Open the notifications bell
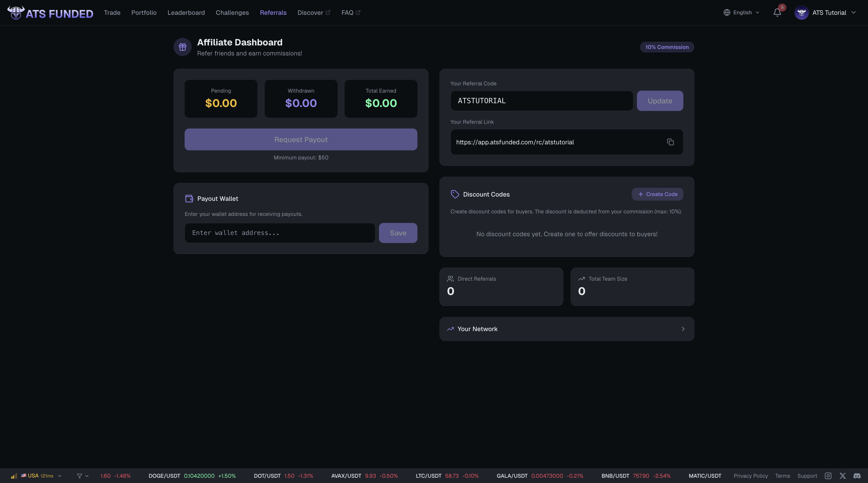Screen dimensions: 868x483 click(x=777, y=13)
